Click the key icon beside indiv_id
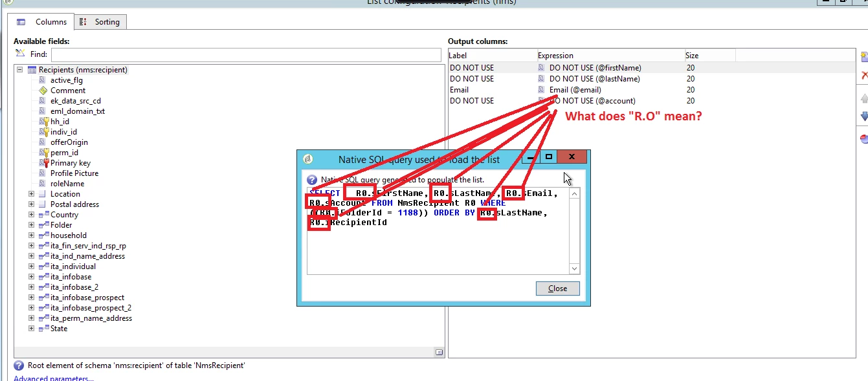 pyautogui.click(x=43, y=132)
